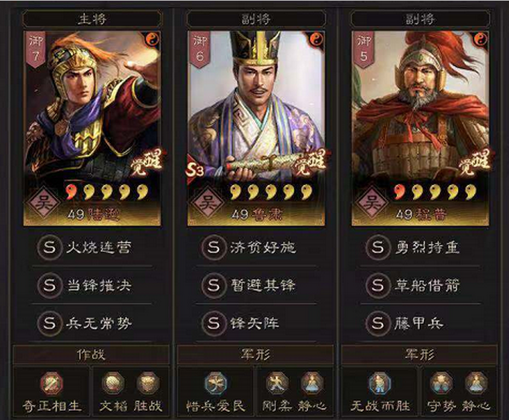Image resolution: width=509 pixels, height=420 pixels.
Task: Click the 主将 header label
Action: [92, 19]
